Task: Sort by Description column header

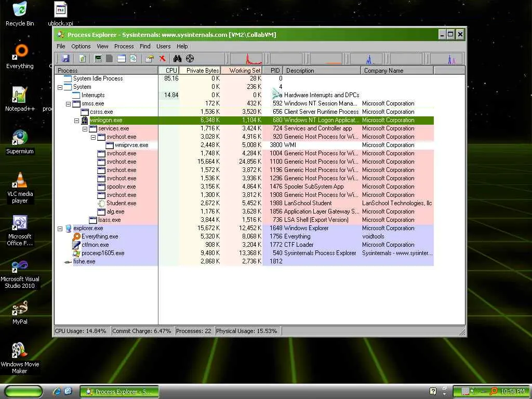Action: 322,71
